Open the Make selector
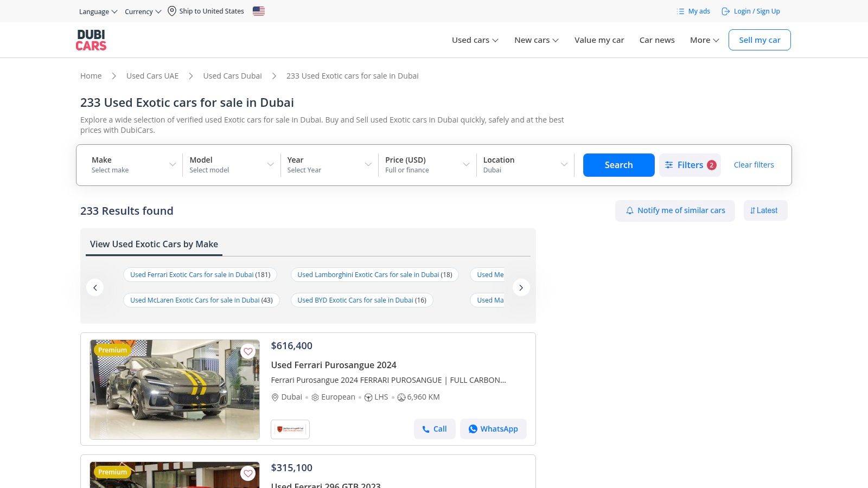The width and height of the screenshot is (868, 488). pos(134,165)
